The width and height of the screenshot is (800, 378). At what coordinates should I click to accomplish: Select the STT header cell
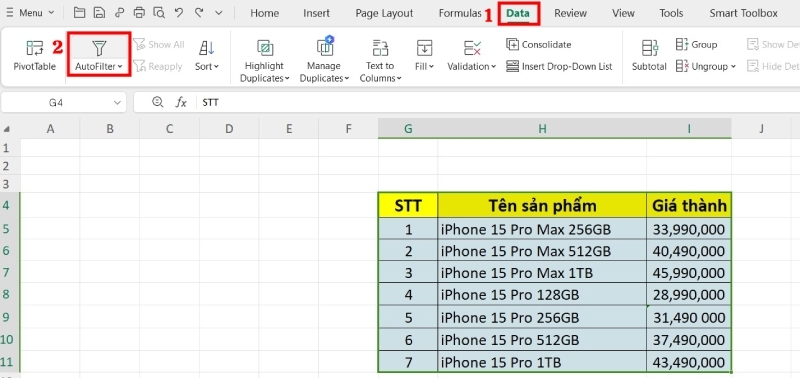click(408, 206)
